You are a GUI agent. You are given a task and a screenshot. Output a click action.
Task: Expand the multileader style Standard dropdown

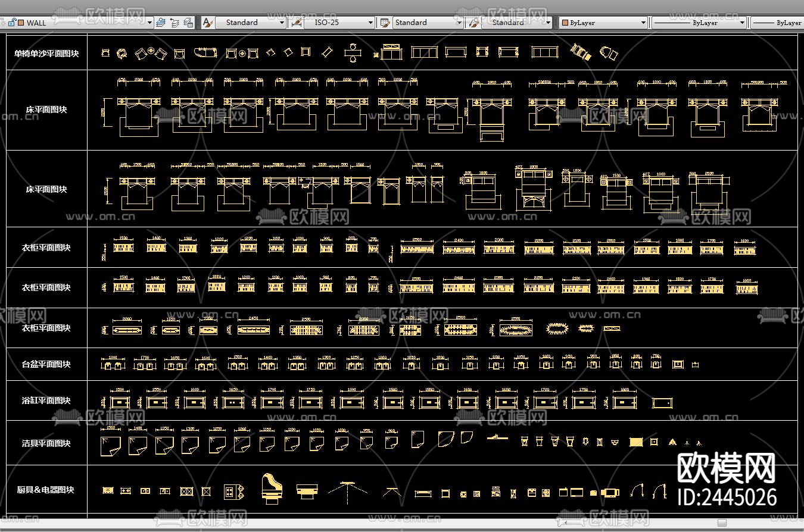(x=548, y=23)
